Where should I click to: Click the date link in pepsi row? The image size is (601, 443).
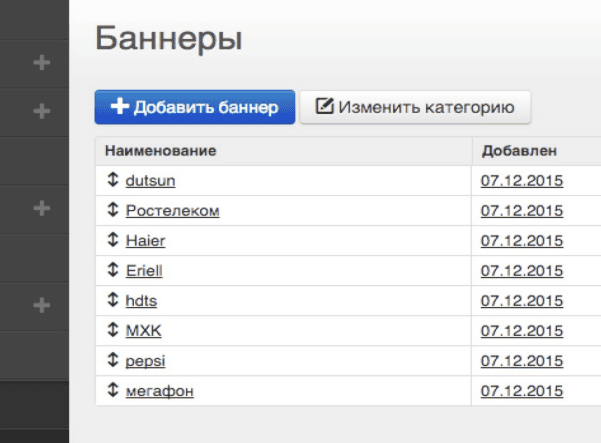pos(522,361)
